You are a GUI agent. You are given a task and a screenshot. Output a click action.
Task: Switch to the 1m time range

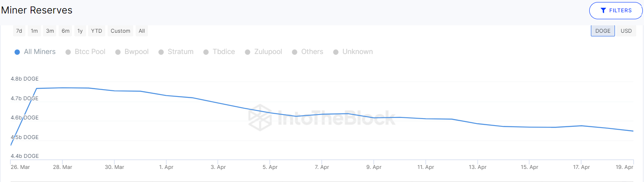34,31
